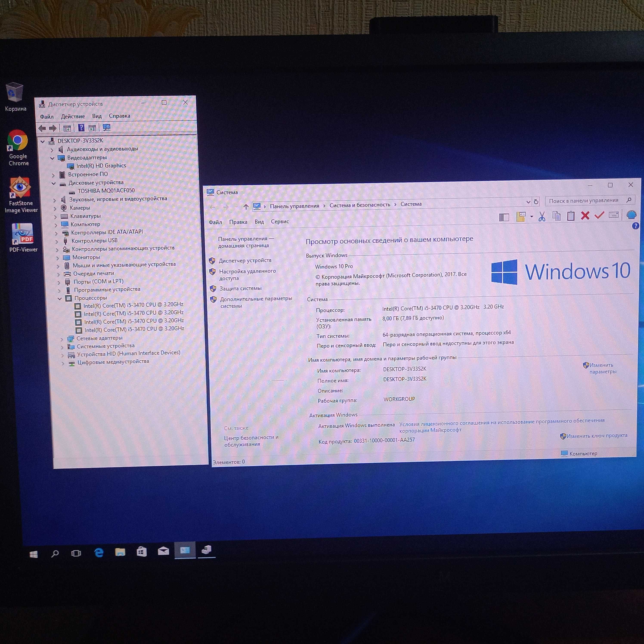
Task: Expand Аудиовходы и аудиовыходы node
Action: pyautogui.click(x=52, y=150)
